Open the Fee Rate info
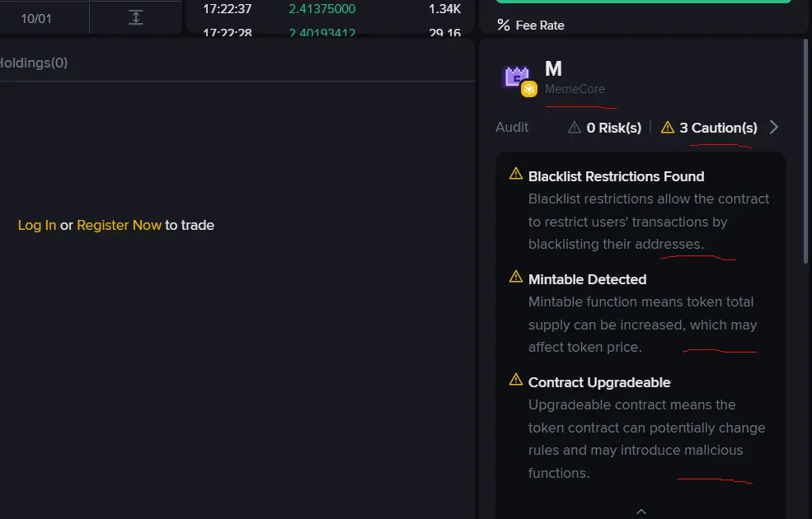Viewport: 812px width, 519px height. pyautogui.click(x=540, y=26)
